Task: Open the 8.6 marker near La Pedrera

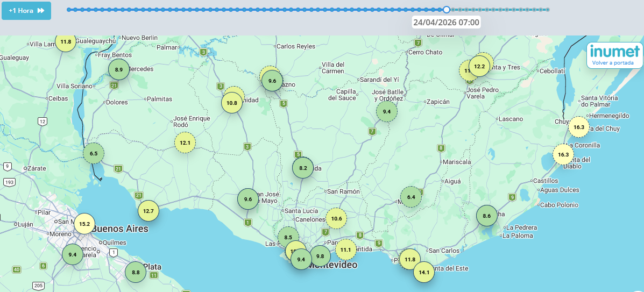Action: tap(487, 216)
